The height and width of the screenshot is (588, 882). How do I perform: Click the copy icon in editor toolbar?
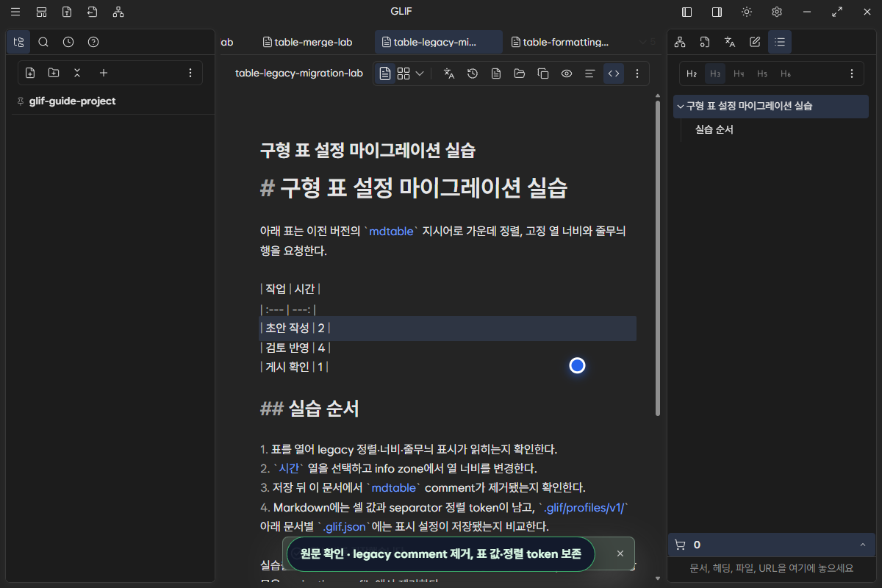click(543, 73)
